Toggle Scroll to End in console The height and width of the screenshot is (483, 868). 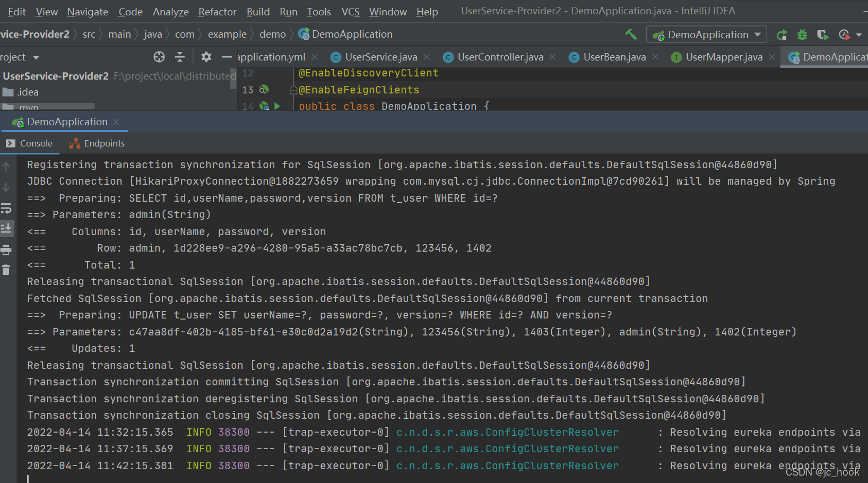(x=6, y=229)
